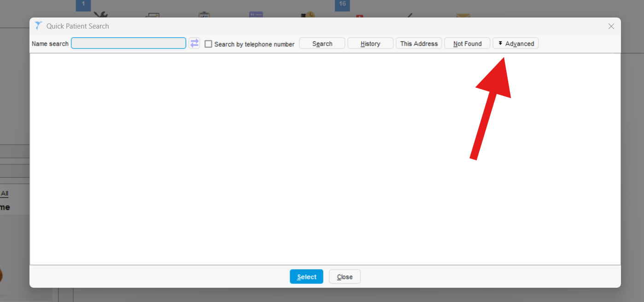644x302 pixels.
Task: Choose the Not Found button
Action: click(467, 44)
